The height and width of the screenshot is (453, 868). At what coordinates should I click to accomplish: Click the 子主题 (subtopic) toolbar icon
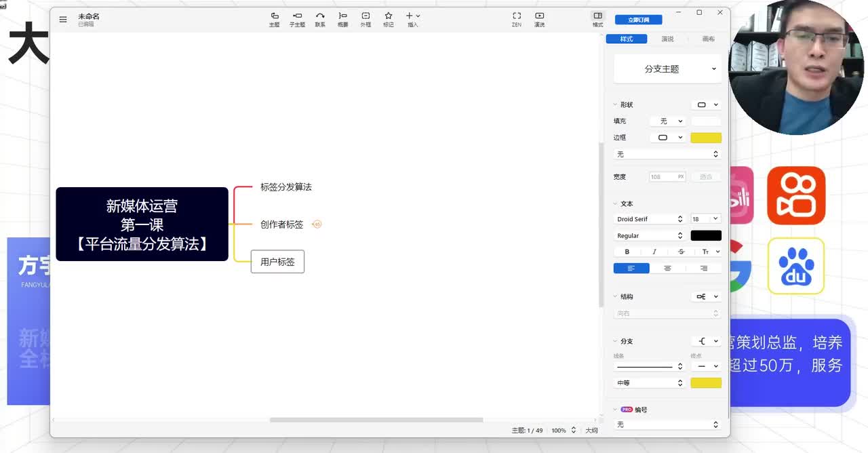coord(297,20)
